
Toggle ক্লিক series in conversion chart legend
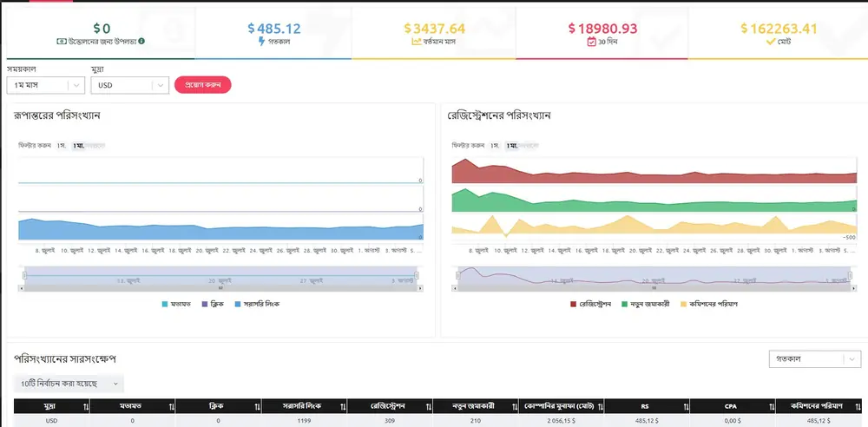[213, 304]
